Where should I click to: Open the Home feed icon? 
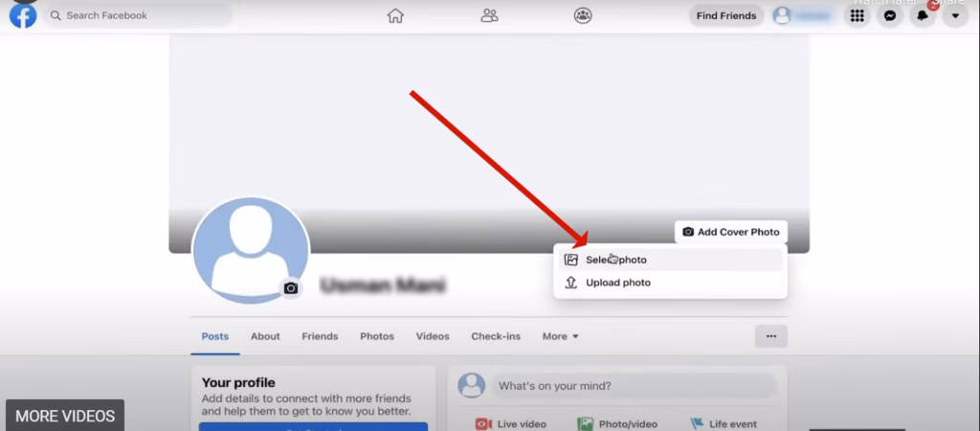coord(395,15)
